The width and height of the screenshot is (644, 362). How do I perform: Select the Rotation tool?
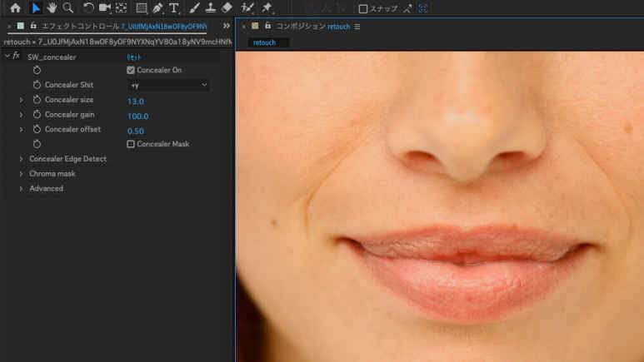[x=88, y=8]
